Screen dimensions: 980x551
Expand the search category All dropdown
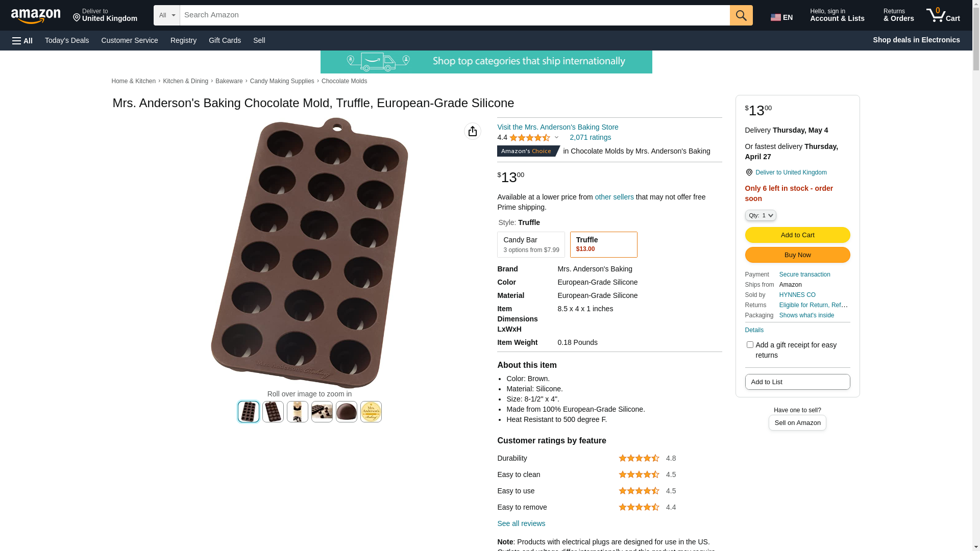tap(166, 15)
